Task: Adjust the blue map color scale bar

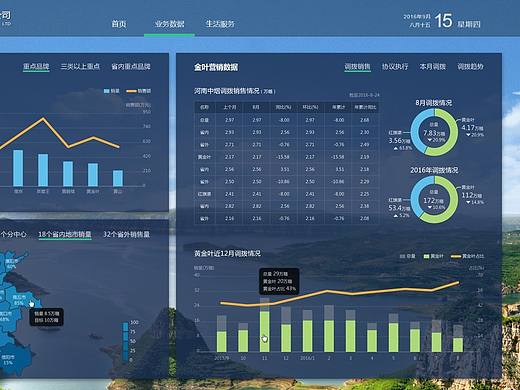Action: [x=125, y=341]
